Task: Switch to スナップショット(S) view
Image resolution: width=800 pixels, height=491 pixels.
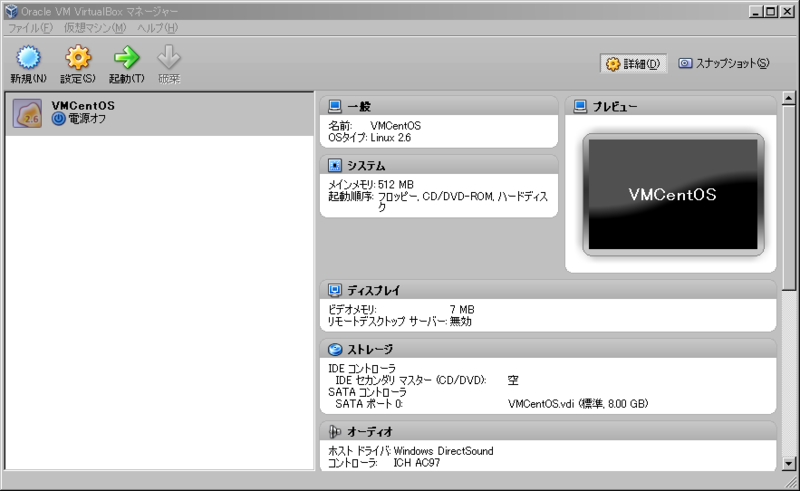Action: coord(723,63)
